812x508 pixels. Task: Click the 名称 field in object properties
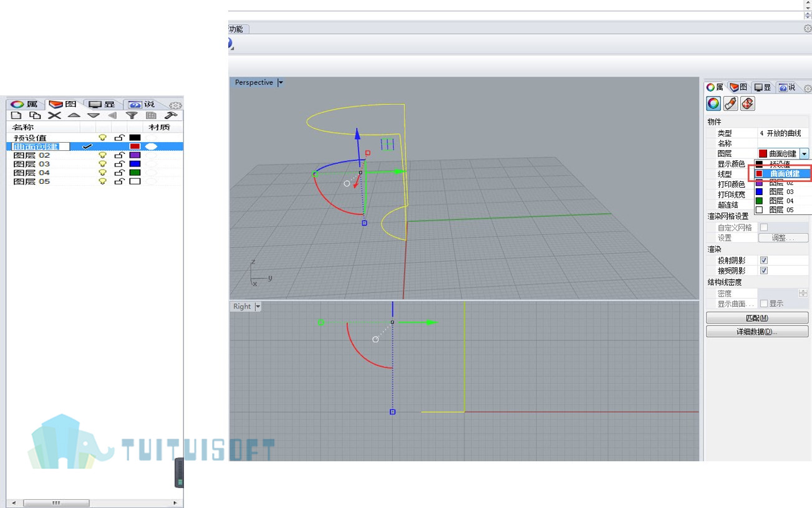click(x=783, y=143)
